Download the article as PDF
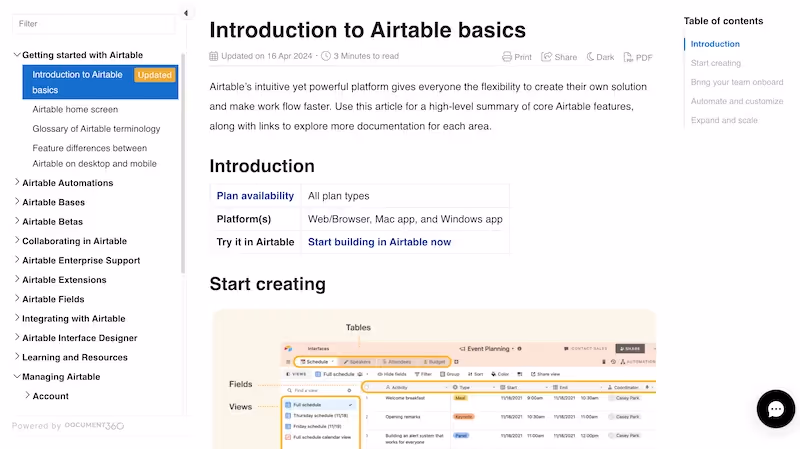The height and width of the screenshot is (449, 800). point(638,57)
